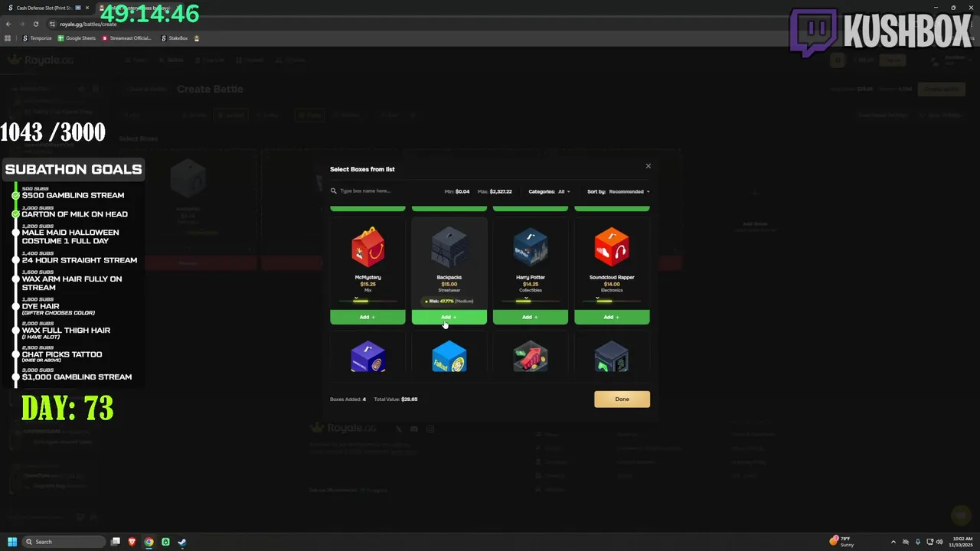Screen dimensions: 980x551
Task: Open the Windows Start menu
Action: [x=11, y=542]
